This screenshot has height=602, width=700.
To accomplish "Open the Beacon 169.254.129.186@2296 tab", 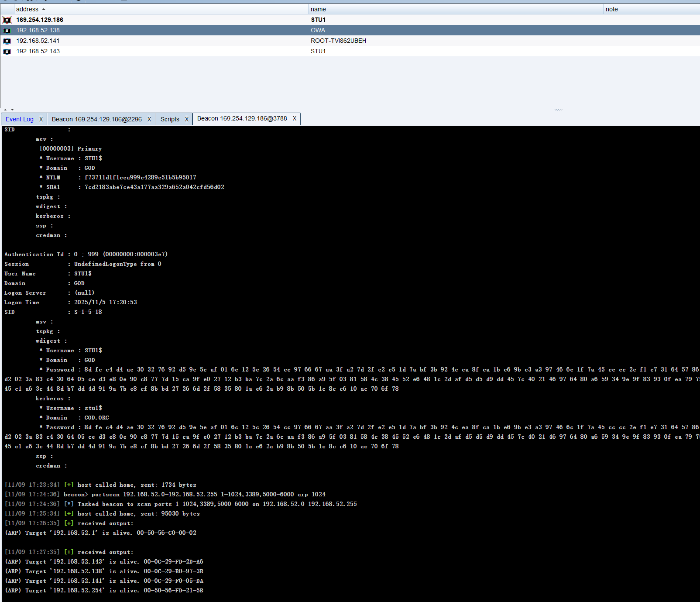I will (97, 119).
